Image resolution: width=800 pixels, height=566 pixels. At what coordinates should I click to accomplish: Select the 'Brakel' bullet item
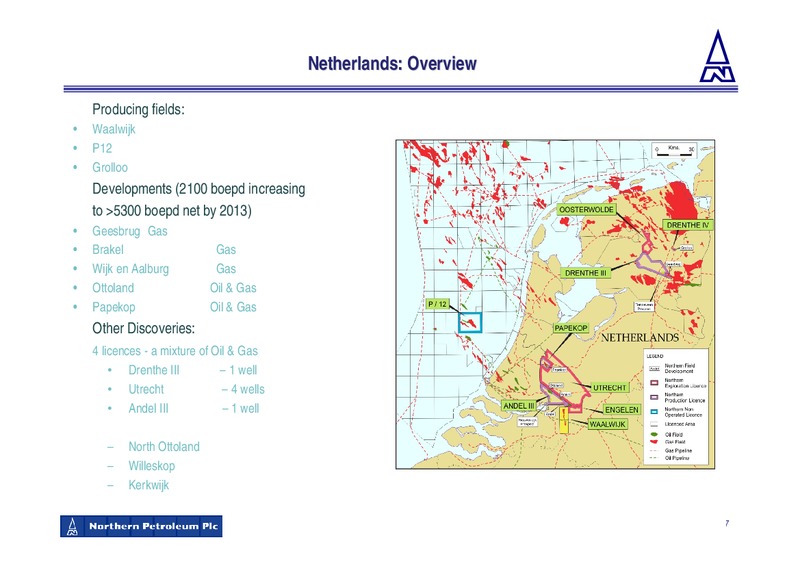108,250
